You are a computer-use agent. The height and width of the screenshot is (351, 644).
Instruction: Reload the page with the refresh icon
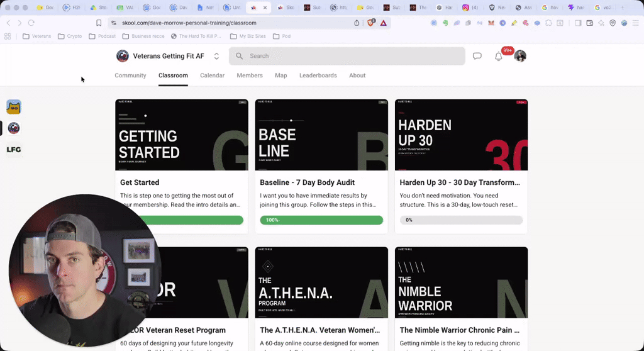click(x=31, y=23)
